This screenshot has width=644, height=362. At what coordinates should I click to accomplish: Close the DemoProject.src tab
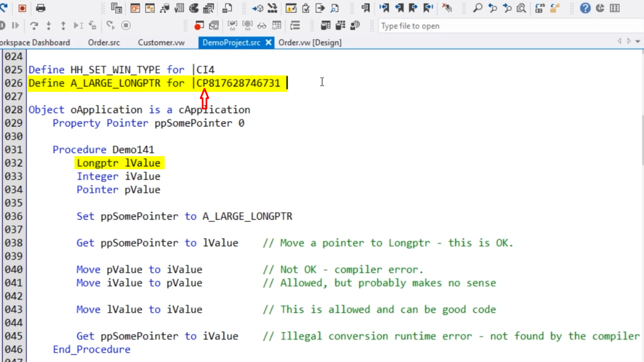[x=268, y=43]
